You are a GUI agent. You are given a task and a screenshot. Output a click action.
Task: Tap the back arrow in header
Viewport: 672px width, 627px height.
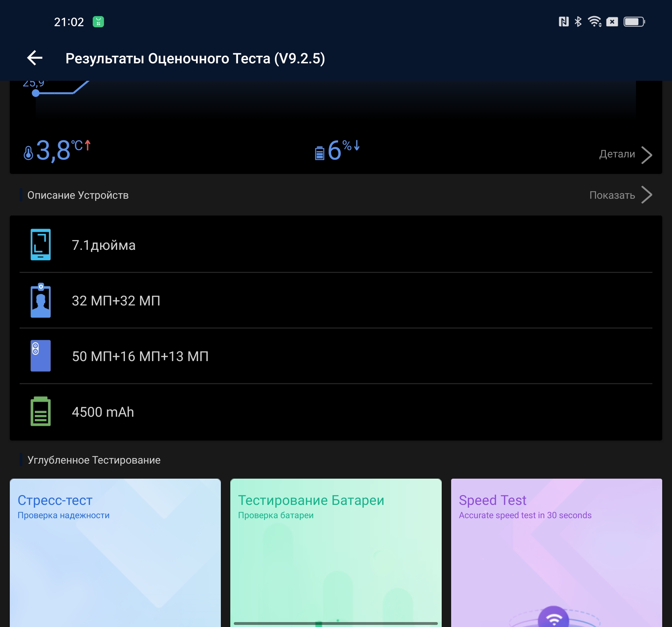point(35,58)
